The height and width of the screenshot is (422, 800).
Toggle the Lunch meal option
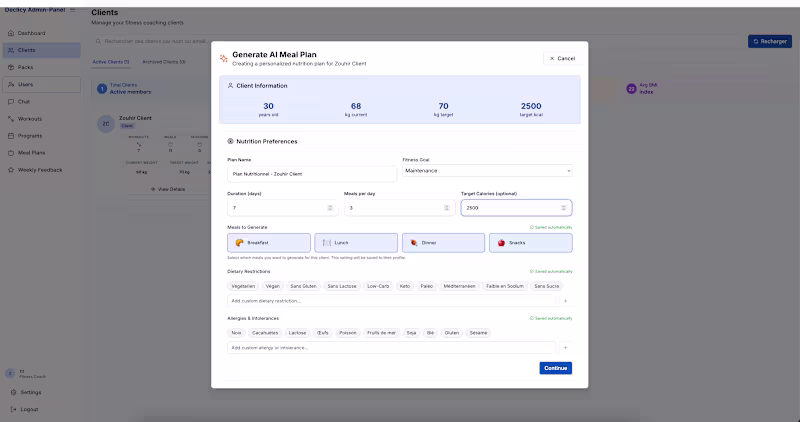(x=356, y=243)
